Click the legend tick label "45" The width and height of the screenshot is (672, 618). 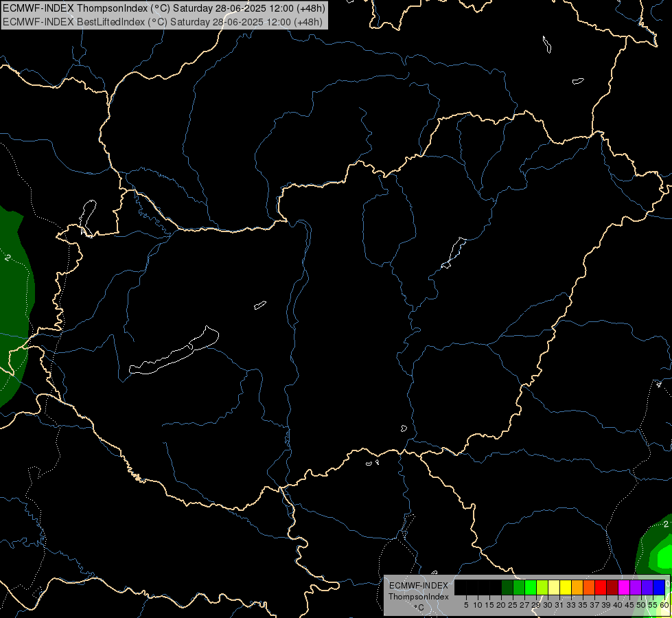[629, 605]
